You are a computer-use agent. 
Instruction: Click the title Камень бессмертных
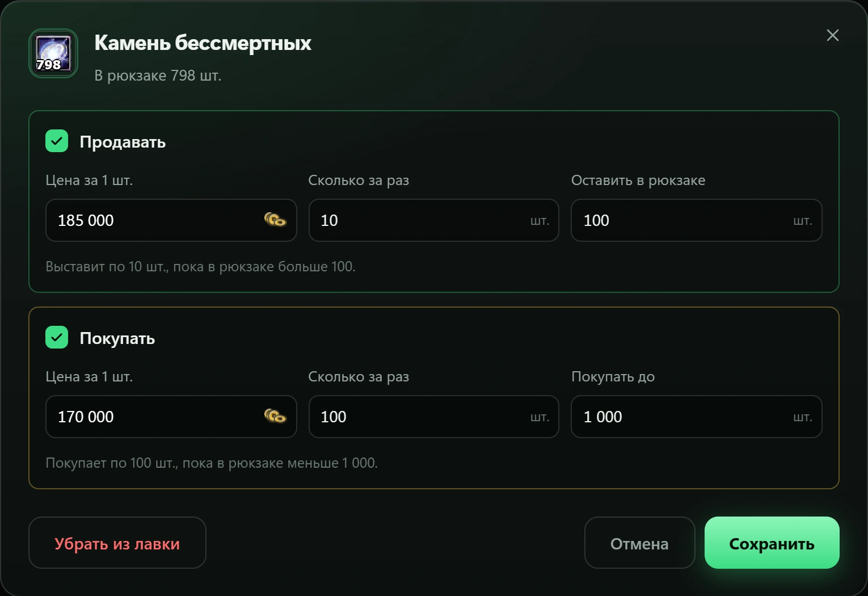(203, 43)
